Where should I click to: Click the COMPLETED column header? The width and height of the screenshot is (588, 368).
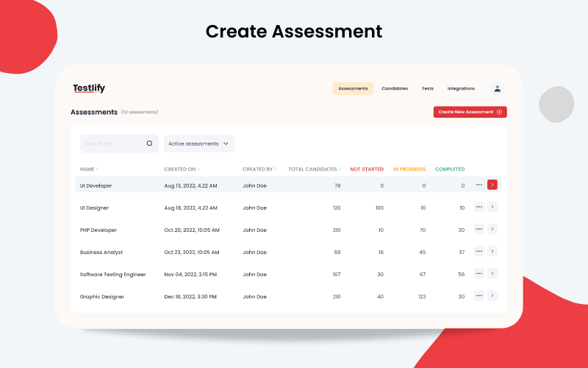click(450, 169)
